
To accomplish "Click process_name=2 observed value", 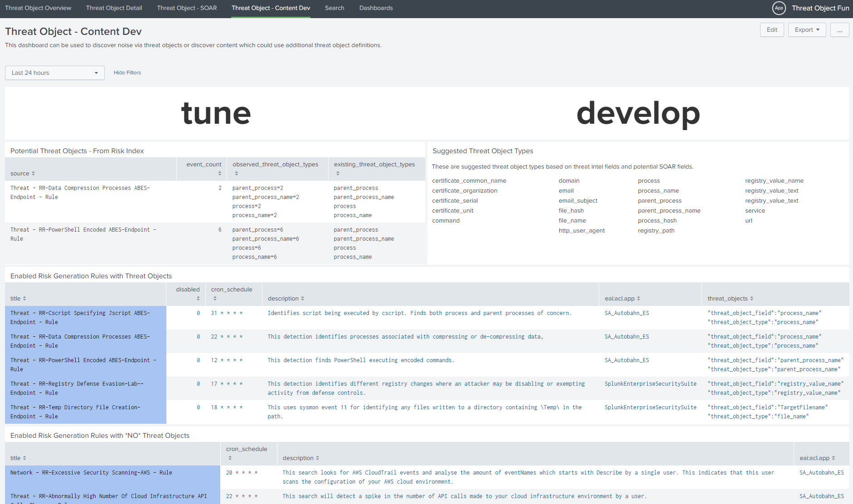I will tap(255, 215).
